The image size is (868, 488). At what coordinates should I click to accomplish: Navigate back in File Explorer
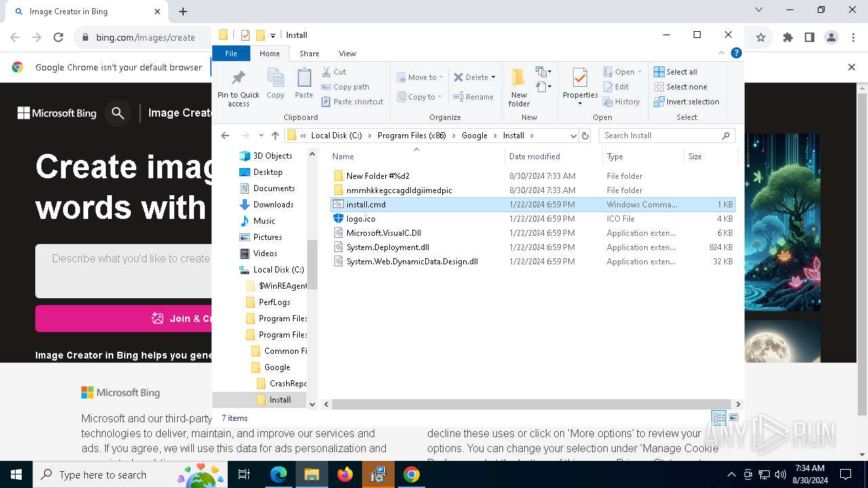pyautogui.click(x=225, y=136)
